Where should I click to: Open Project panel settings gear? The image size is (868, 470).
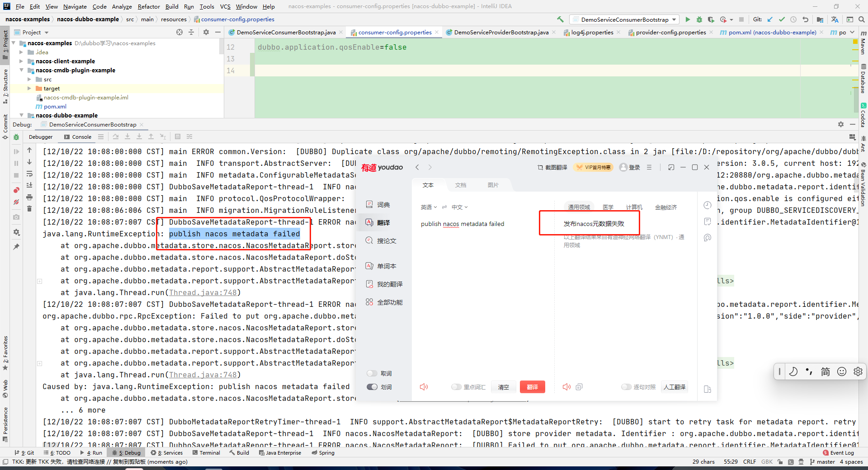(206, 32)
